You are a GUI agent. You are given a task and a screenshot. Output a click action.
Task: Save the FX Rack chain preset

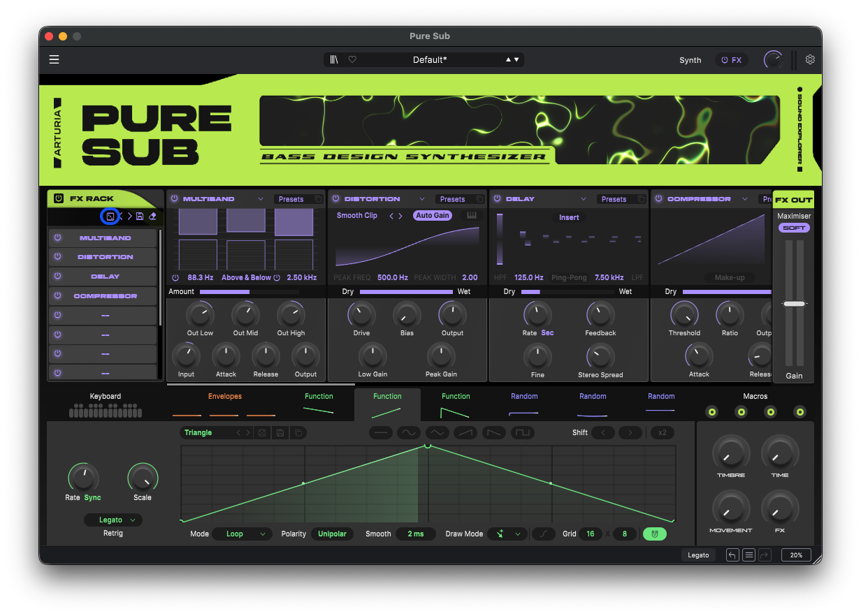coord(140,217)
